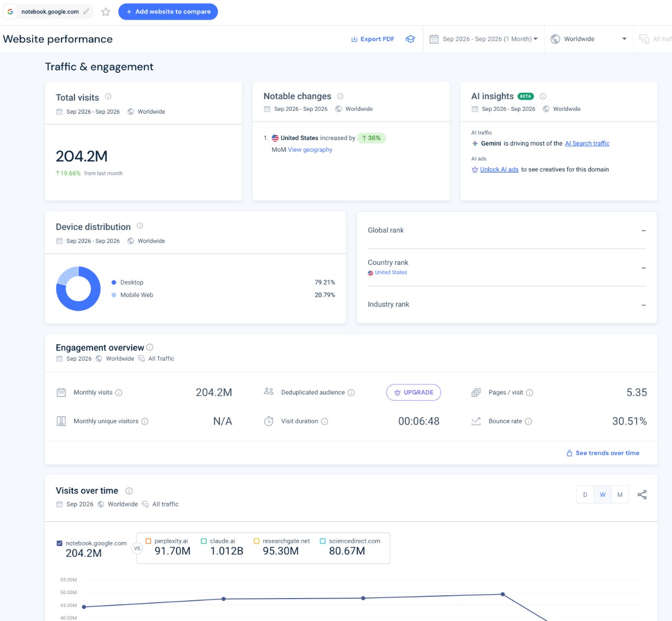672x621 pixels.
Task: Click the last visible data point on the chart line
Action: [x=503, y=594]
